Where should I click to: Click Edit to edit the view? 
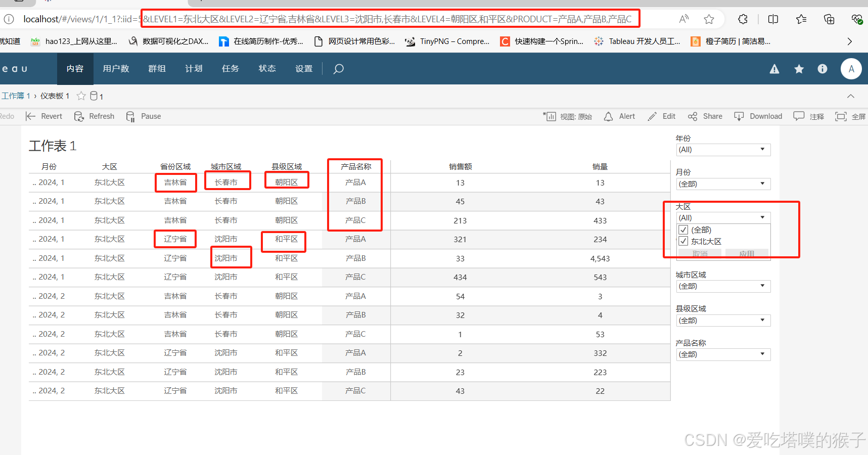[x=661, y=116]
